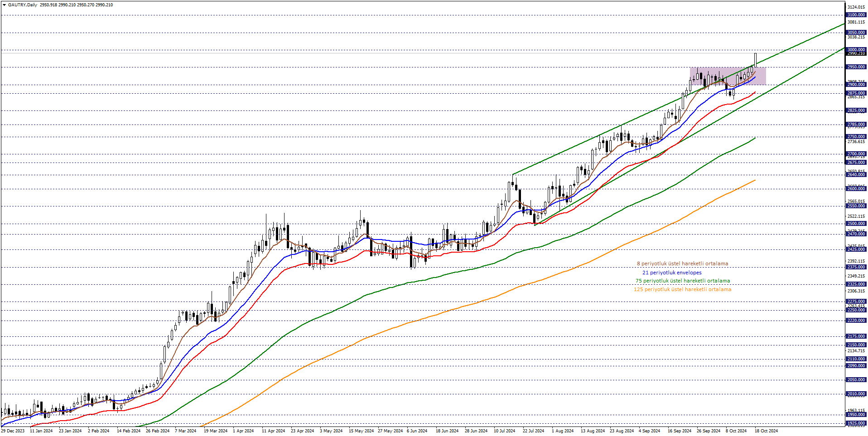Click the 2950.000 price level label
The height and width of the screenshot is (436, 868).
point(856,67)
